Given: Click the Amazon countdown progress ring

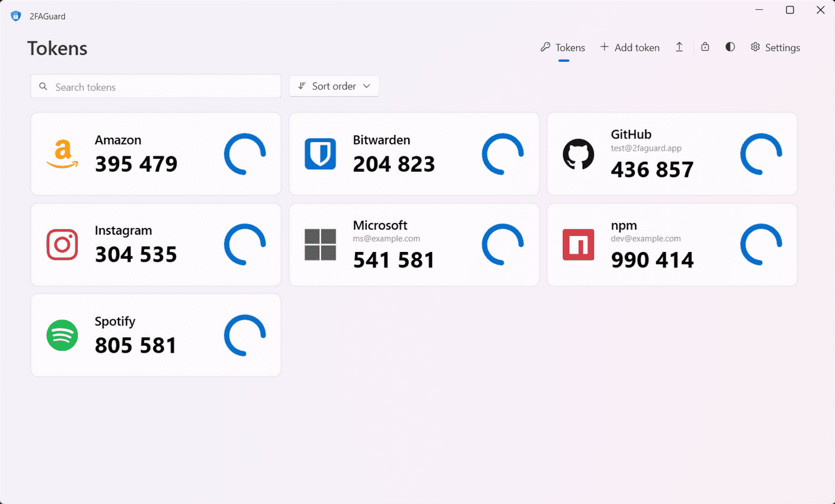Looking at the screenshot, I should click(x=245, y=154).
